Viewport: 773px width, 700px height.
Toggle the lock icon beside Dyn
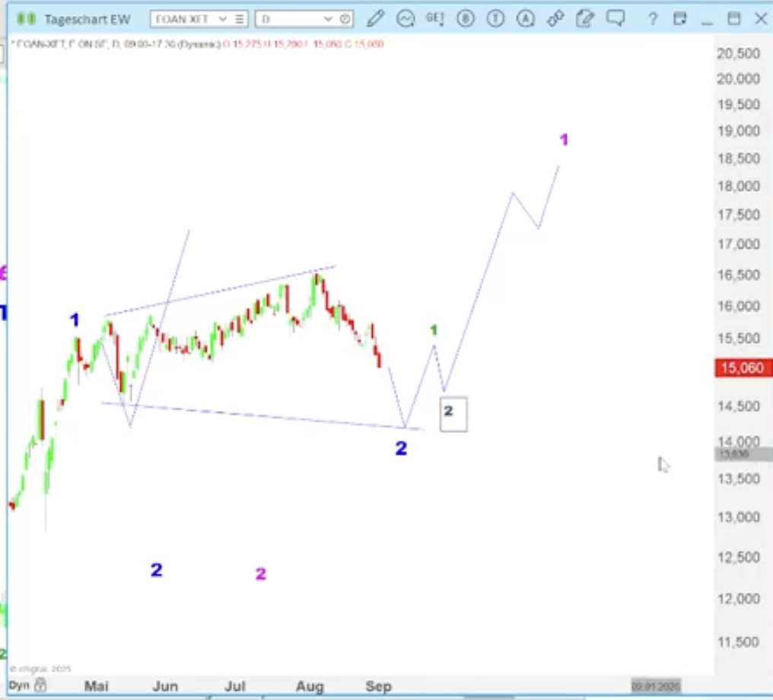(40, 686)
